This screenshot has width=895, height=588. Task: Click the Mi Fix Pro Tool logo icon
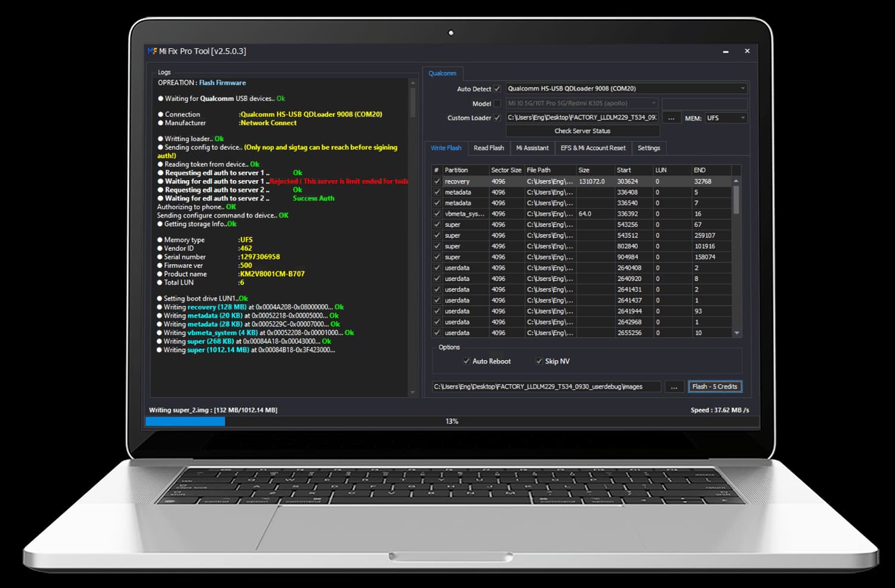coord(152,51)
